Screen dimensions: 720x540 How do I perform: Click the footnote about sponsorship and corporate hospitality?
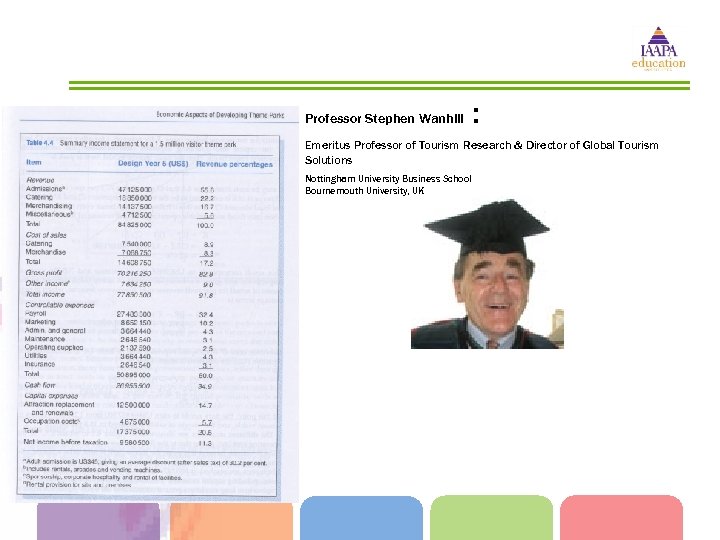coord(102,477)
